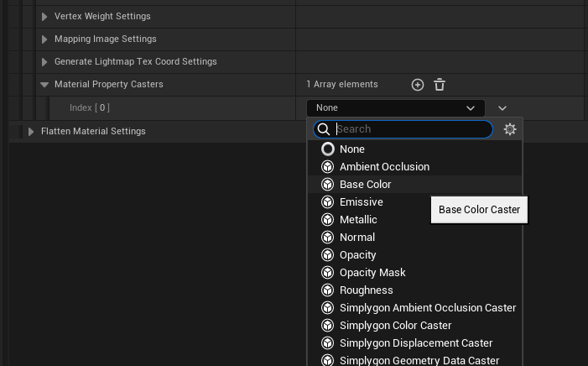Expand Vertex Weight Settings section
Viewport: 588px width, 366px height.
click(x=44, y=17)
